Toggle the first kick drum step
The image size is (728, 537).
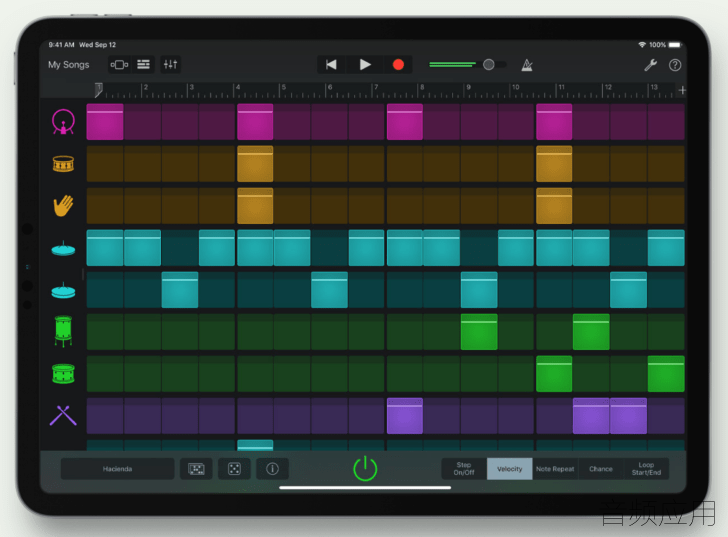coord(105,122)
